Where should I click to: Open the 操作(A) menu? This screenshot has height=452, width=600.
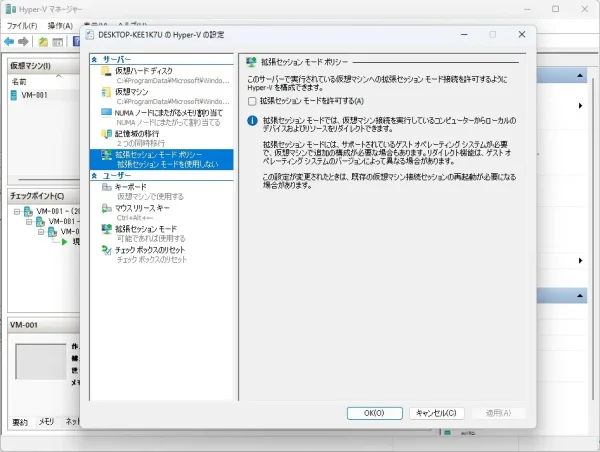pos(60,26)
